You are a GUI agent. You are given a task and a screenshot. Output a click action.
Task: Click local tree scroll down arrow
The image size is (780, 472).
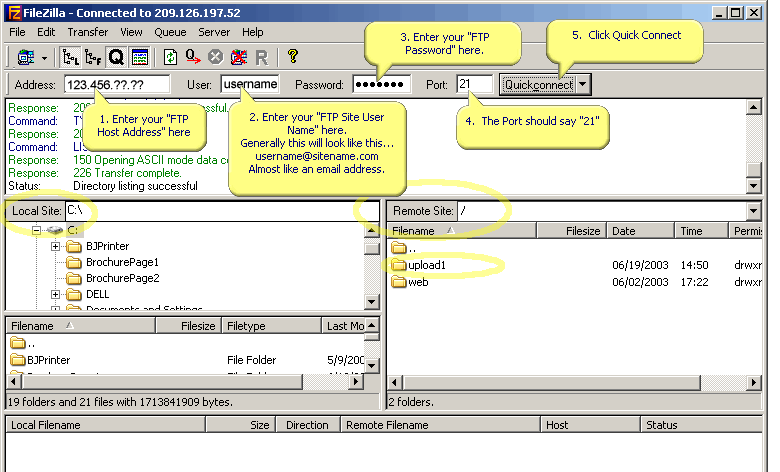point(372,301)
